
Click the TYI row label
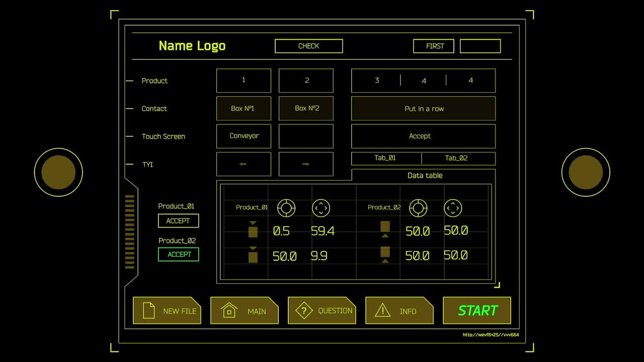click(x=147, y=164)
